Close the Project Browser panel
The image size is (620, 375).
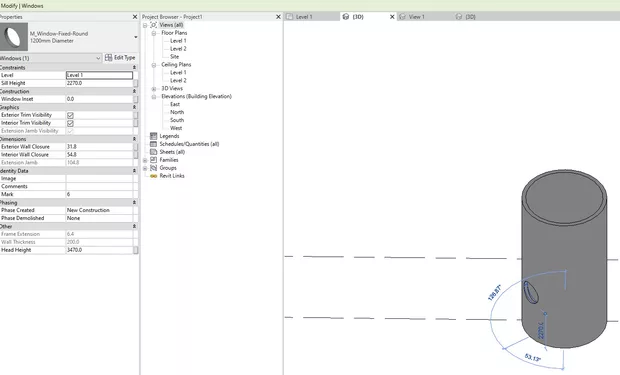(x=278, y=17)
